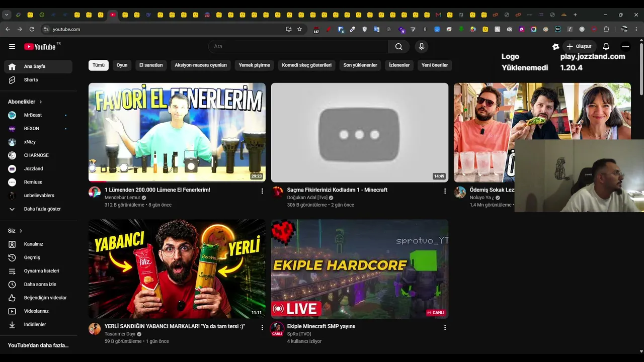Click SpRo live channel avatar
Screen dimensions: 644x362
tap(277, 329)
